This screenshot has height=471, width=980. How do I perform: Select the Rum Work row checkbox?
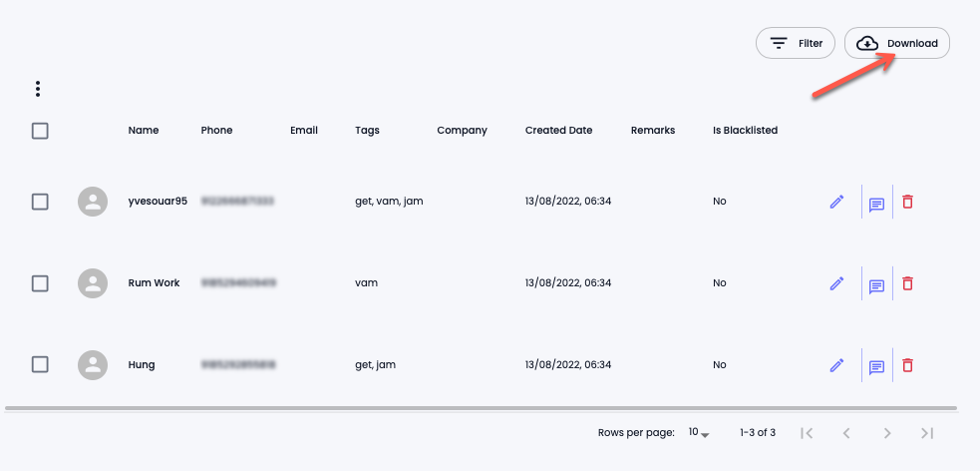coord(40,283)
